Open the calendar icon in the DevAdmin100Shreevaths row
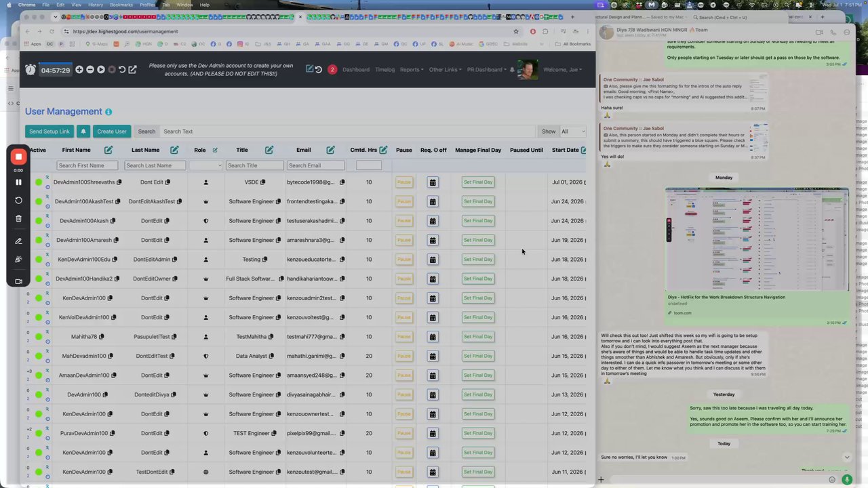The height and width of the screenshot is (488, 868). point(433,182)
